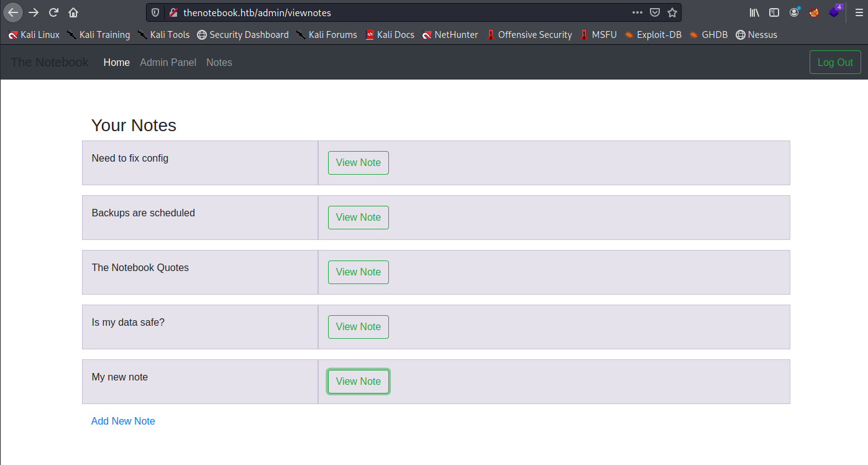Click the 'Need to fix config' note title
The height and width of the screenshot is (465, 868).
(x=130, y=158)
